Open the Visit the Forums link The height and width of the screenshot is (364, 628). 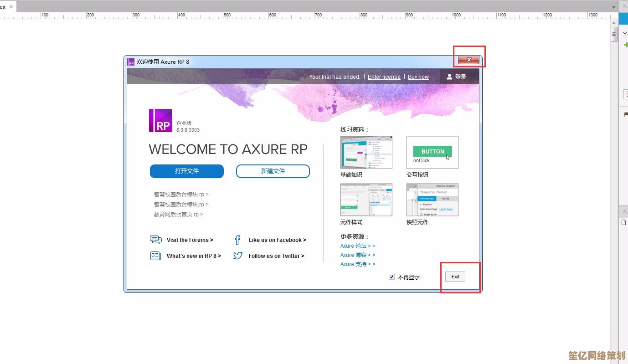click(190, 240)
